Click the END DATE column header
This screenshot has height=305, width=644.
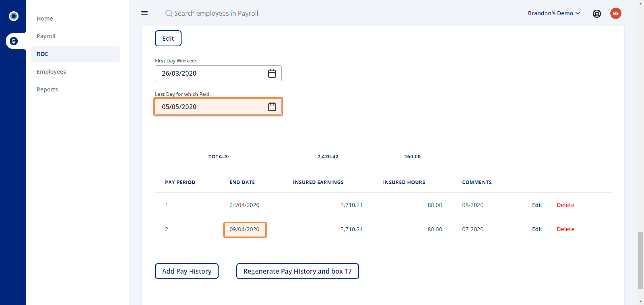point(242,182)
